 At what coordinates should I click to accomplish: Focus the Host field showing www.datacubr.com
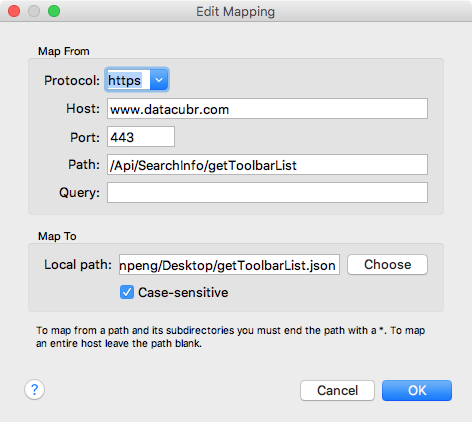(x=267, y=109)
